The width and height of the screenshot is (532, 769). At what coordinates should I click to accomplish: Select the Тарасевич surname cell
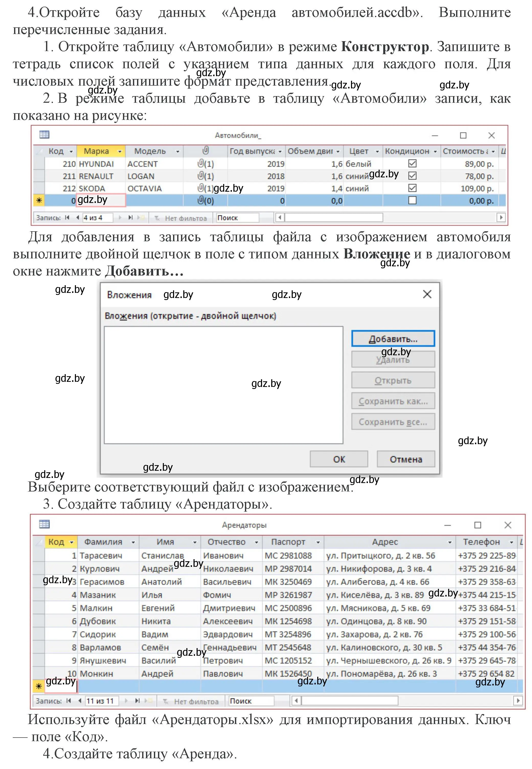tap(108, 556)
